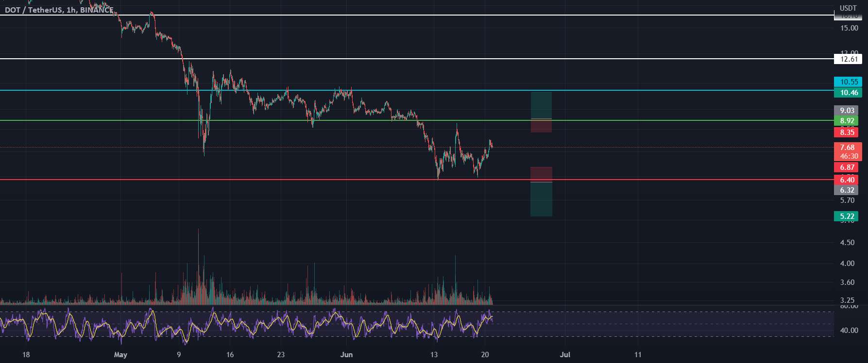Click the Jun label on time axis
The image size is (868, 363).
click(346, 355)
